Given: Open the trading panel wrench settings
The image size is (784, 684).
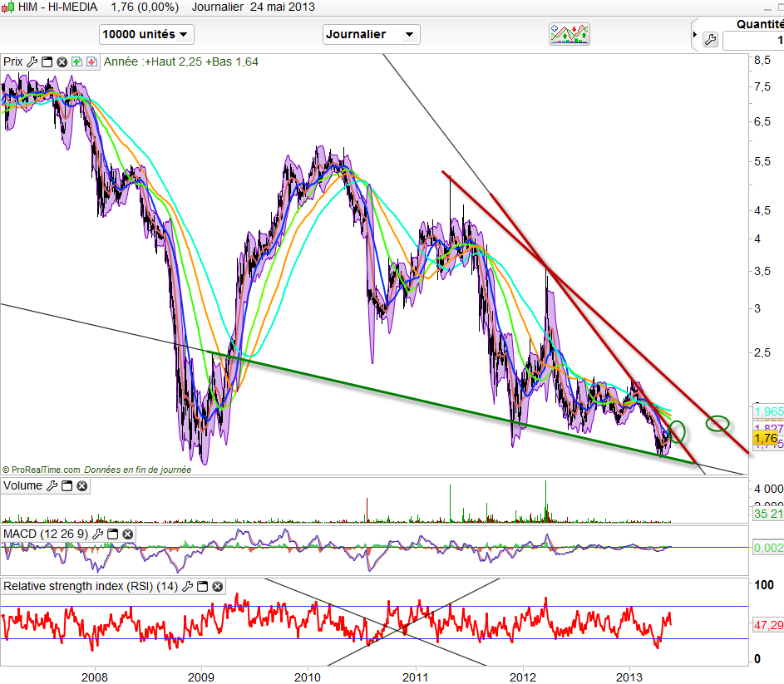Looking at the screenshot, I should coord(710,39).
